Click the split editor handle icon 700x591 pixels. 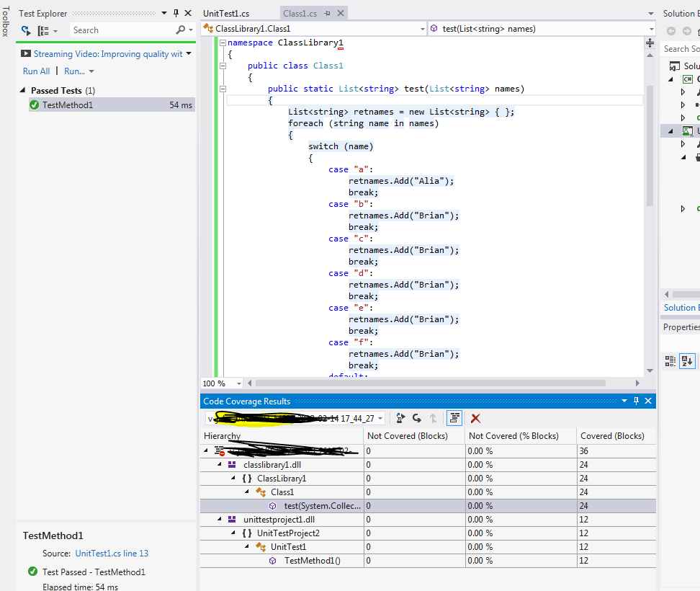pyautogui.click(x=650, y=43)
